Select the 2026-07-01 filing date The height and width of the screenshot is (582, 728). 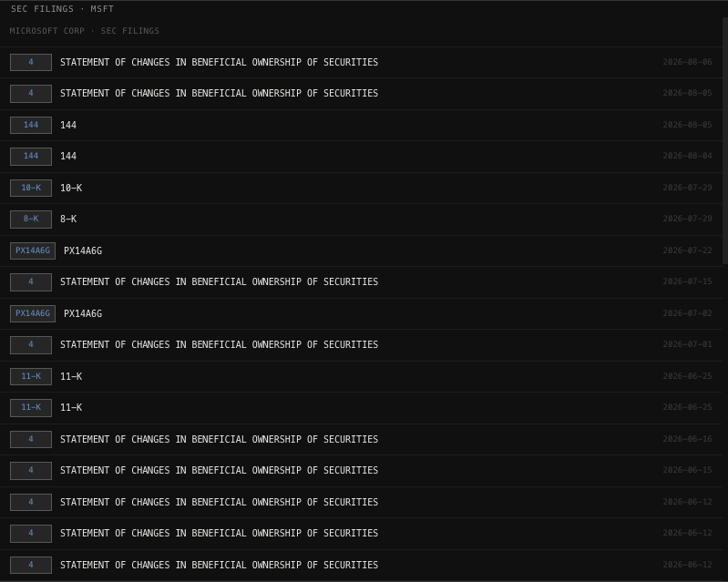[687, 344]
